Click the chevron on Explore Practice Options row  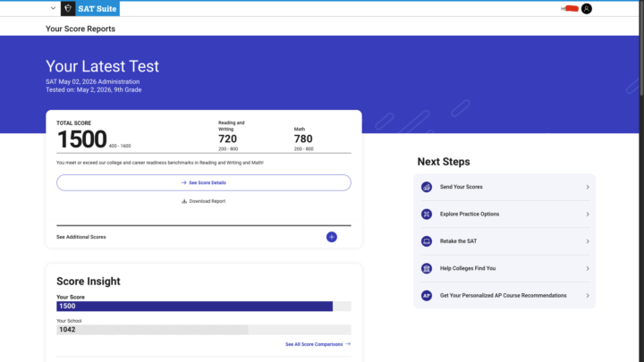click(x=588, y=215)
